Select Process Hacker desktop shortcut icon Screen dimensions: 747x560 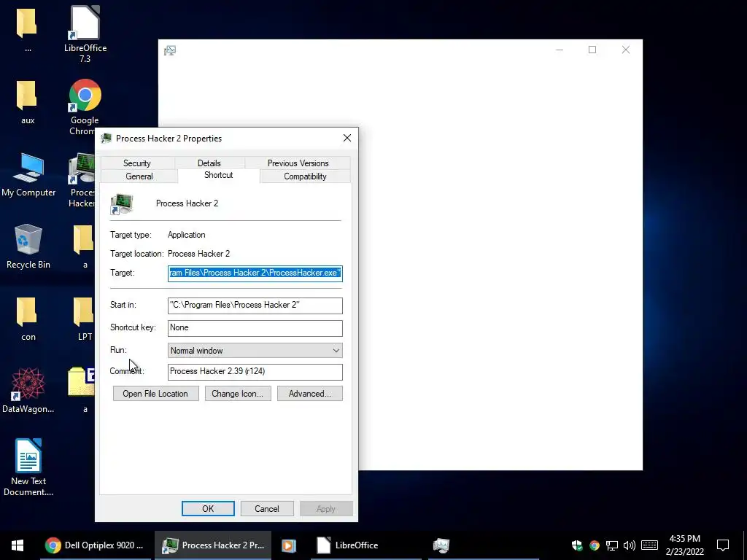(x=82, y=180)
